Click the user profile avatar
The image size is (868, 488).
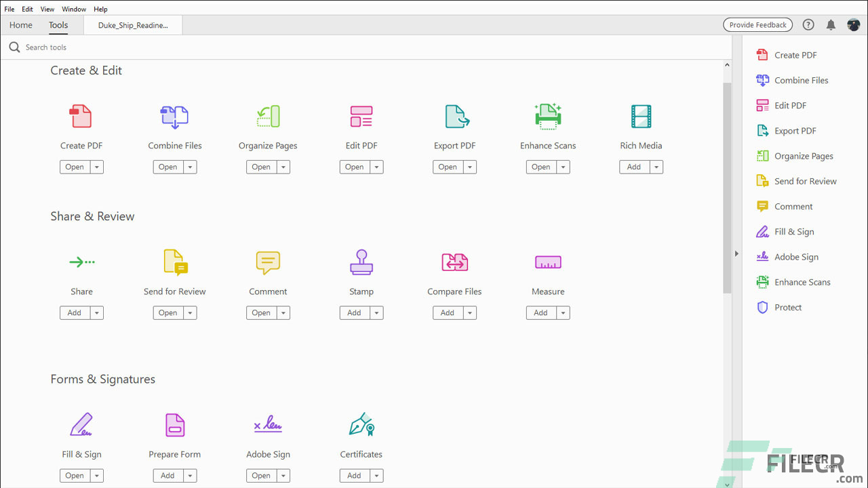click(x=854, y=25)
